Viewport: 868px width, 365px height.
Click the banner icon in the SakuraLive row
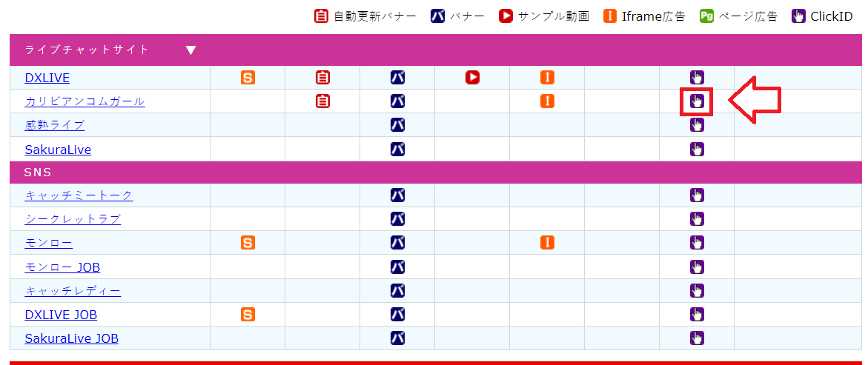(397, 149)
